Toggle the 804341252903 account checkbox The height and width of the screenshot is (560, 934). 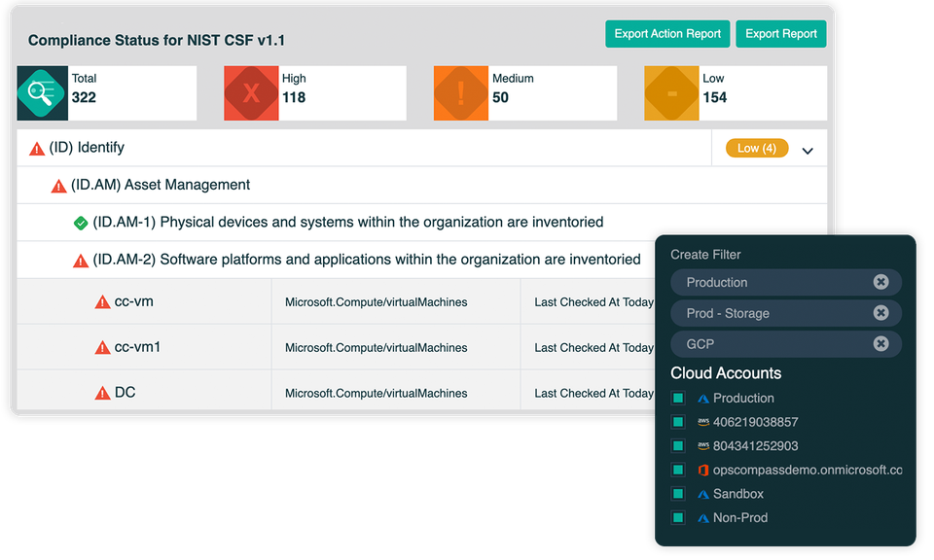tap(678, 445)
